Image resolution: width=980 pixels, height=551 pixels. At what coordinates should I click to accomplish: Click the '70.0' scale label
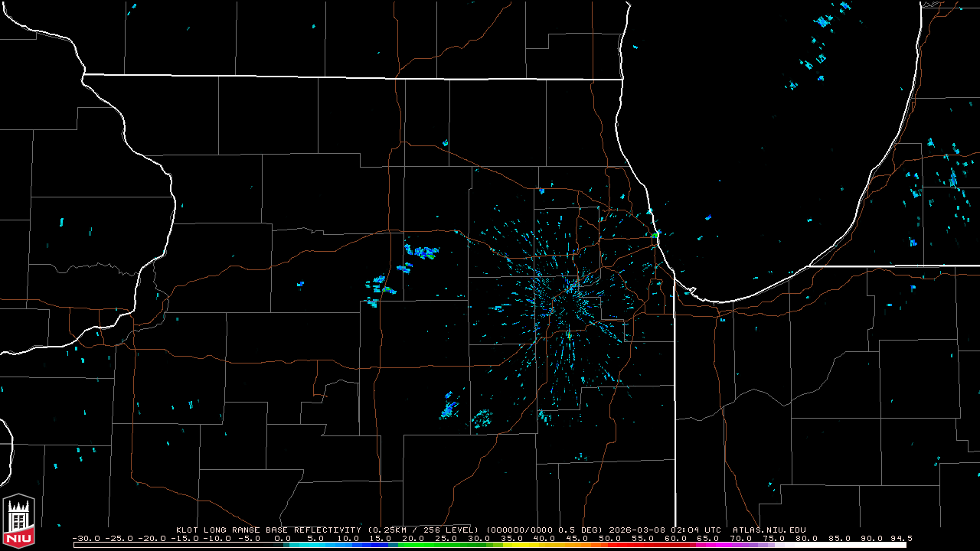click(741, 539)
